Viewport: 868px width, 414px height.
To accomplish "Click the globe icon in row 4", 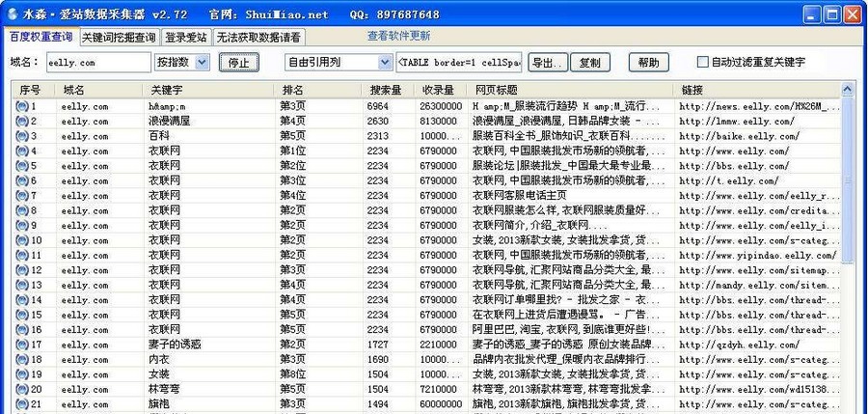I will coord(21,151).
